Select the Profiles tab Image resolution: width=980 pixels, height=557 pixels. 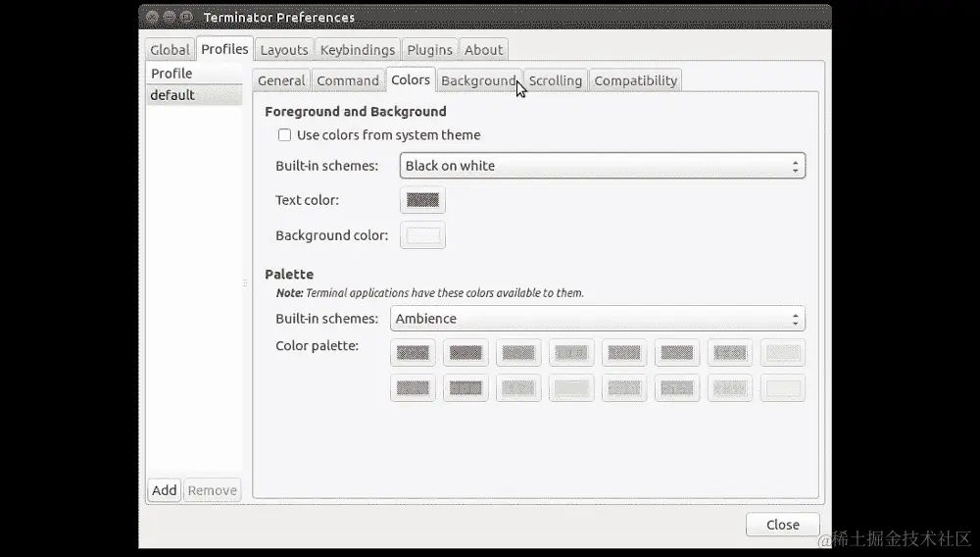pos(224,49)
